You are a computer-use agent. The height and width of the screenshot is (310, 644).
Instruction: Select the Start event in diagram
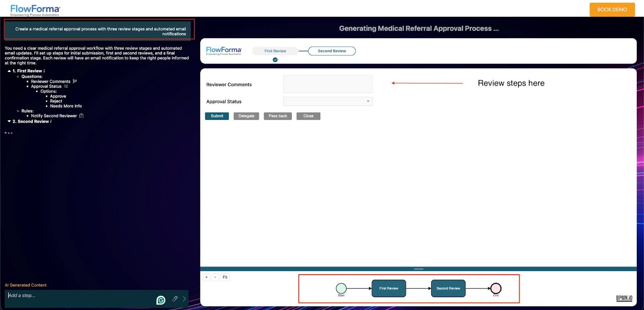[x=341, y=288]
